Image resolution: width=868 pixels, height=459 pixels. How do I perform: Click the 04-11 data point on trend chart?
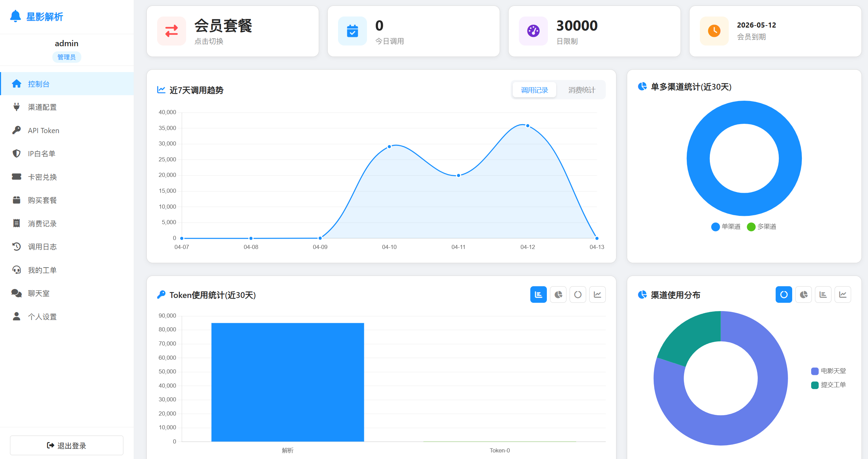coord(459,176)
